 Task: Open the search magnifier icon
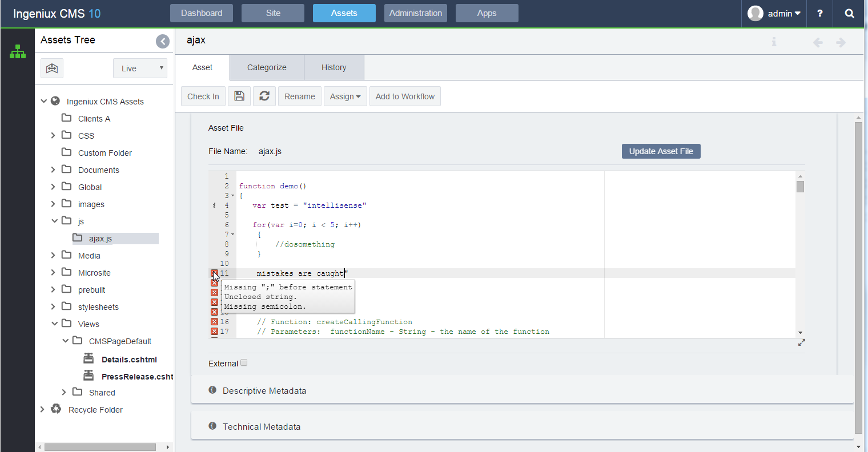849,14
